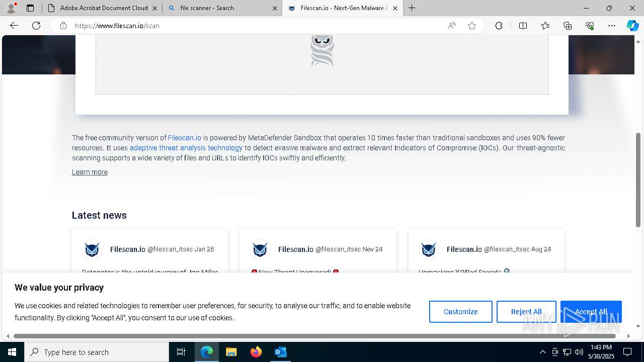Image resolution: width=644 pixels, height=362 pixels.
Task: Open Extensions puzzle icon
Action: pyautogui.click(x=499, y=26)
